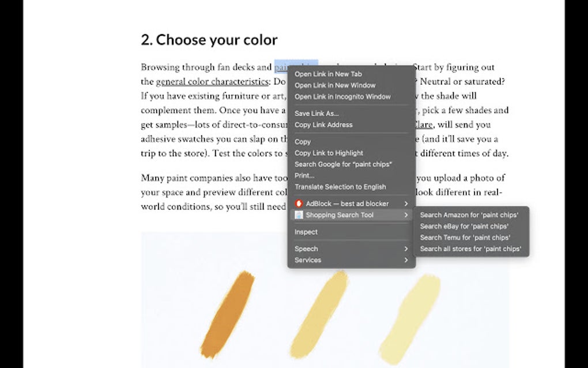Screen dimensions: 588x368
Task: Click the AdBlock extension icon
Action: 299,204
